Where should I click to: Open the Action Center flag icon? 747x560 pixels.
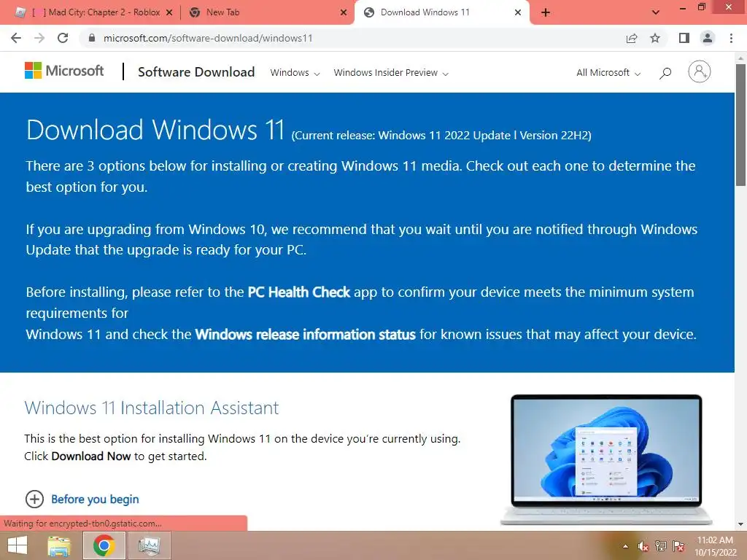[x=678, y=546]
